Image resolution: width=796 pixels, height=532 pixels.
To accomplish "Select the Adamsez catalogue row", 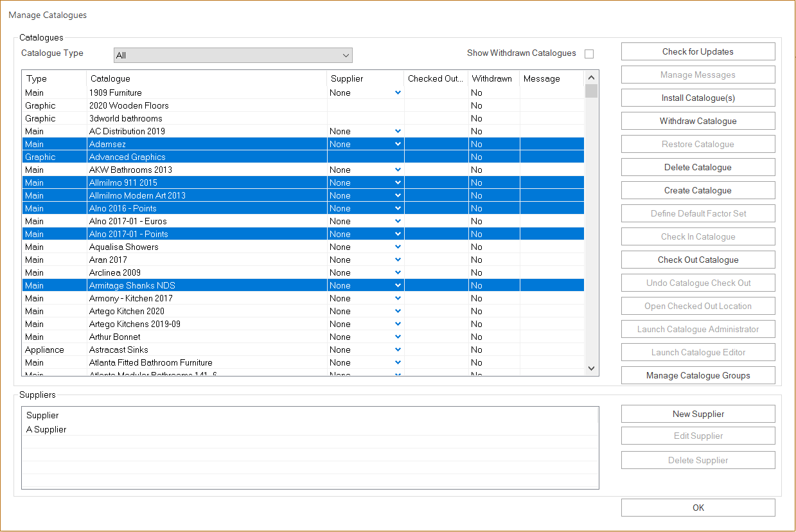I will click(303, 144).
